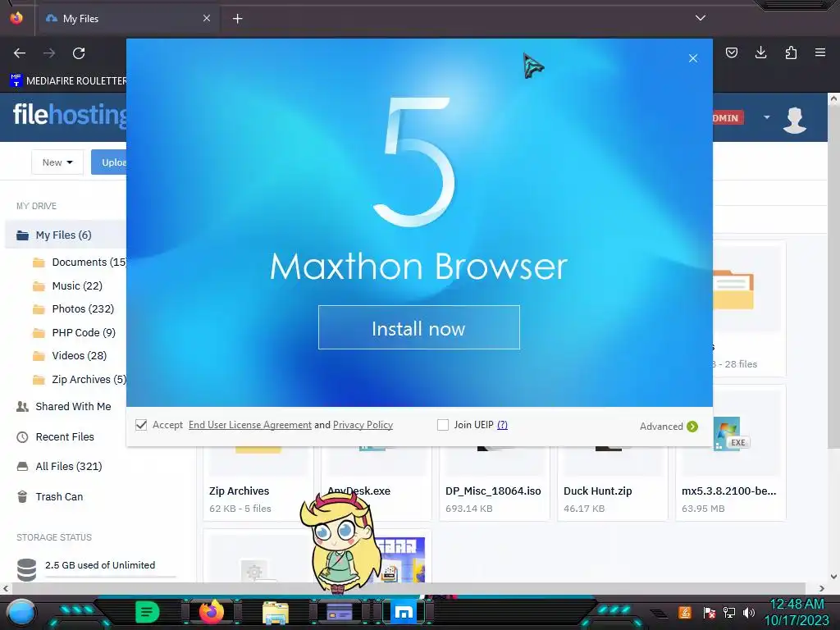This screenshot has height=630, width=840.
Task: Click the horizontal scrollbar left arrow
Action: [x=6, y=588]
